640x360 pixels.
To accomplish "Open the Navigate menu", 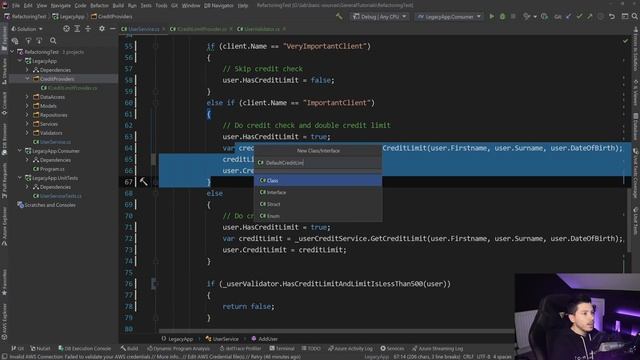I will pyautogui.click(x=60, y=5).
